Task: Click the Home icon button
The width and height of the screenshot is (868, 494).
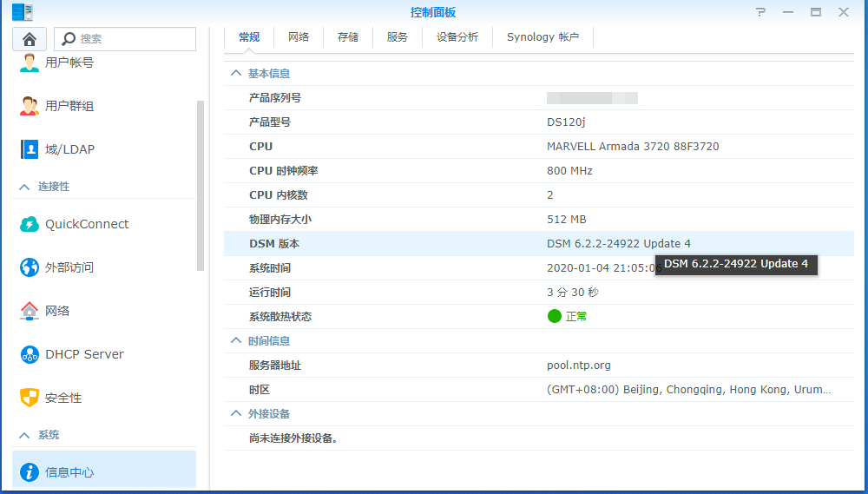Action: [30, 39]
